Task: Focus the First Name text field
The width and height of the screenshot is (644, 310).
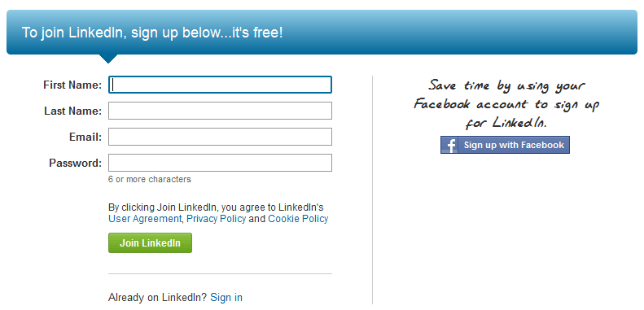Action: click(x=220, y=85)
